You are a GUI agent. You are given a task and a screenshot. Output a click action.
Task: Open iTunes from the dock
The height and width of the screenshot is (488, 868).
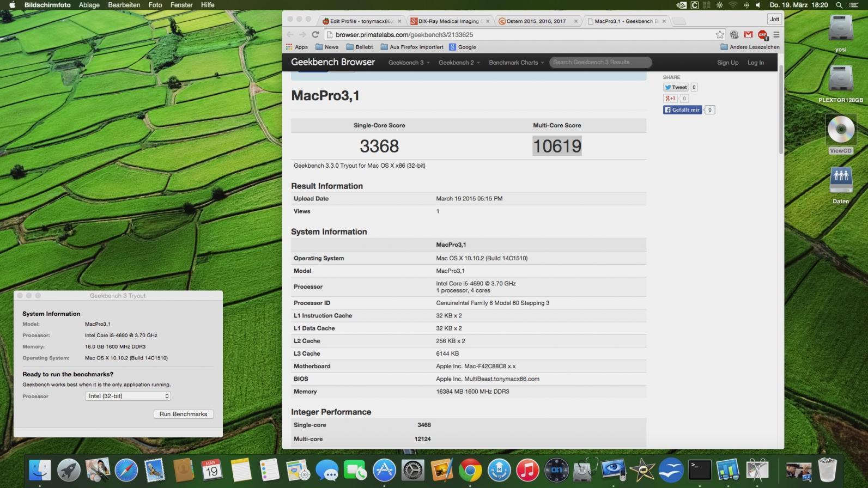(527, 469)
